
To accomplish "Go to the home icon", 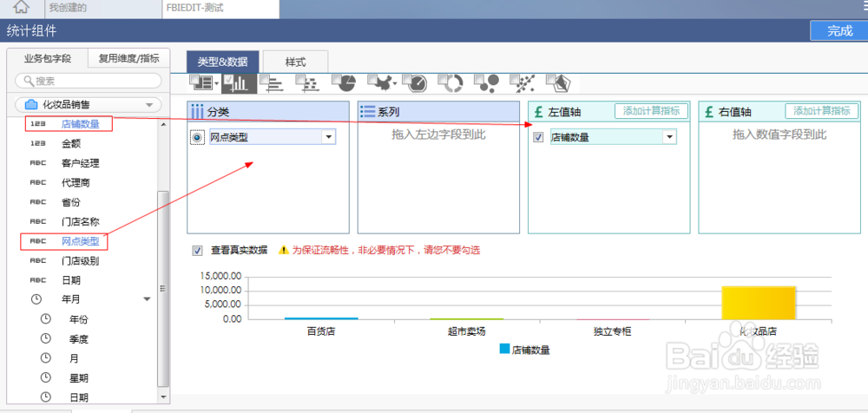I will [x=21, y=8].
